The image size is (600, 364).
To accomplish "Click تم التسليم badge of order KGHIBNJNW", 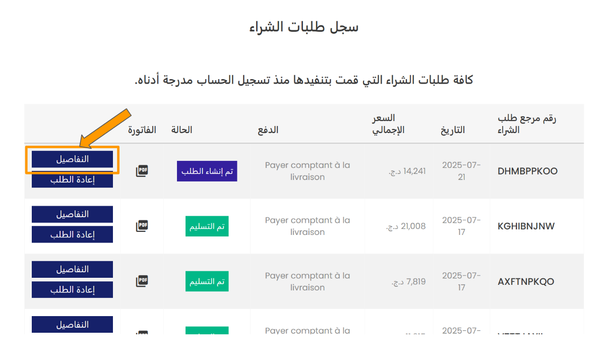I will 207,226.
